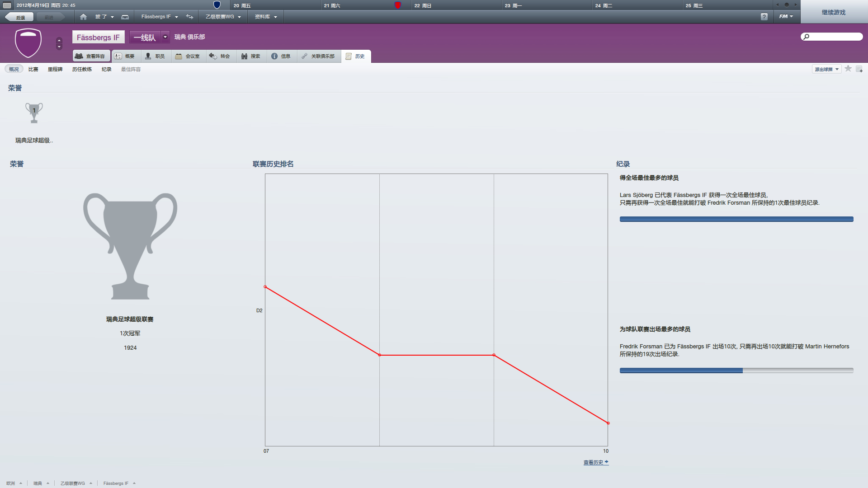Select the 历任教练 past managers sub-view
868x488 pixels.
coord(82,69)
